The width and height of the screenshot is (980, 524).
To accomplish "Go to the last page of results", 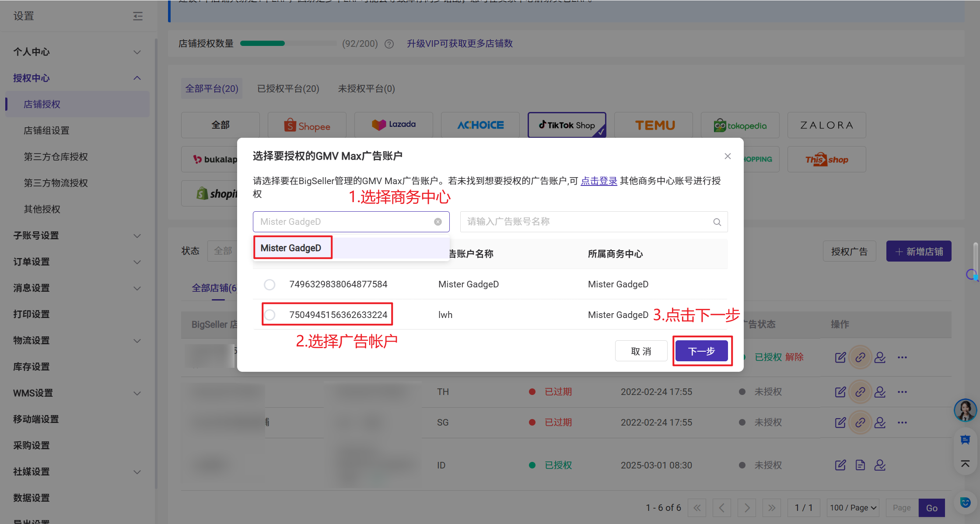I will [772, 508].
